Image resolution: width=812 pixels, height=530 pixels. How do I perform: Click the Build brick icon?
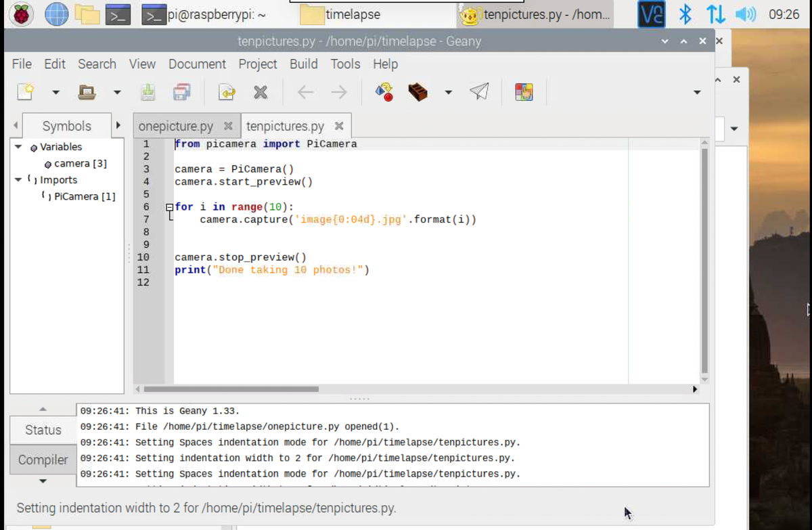click(418, 92)
